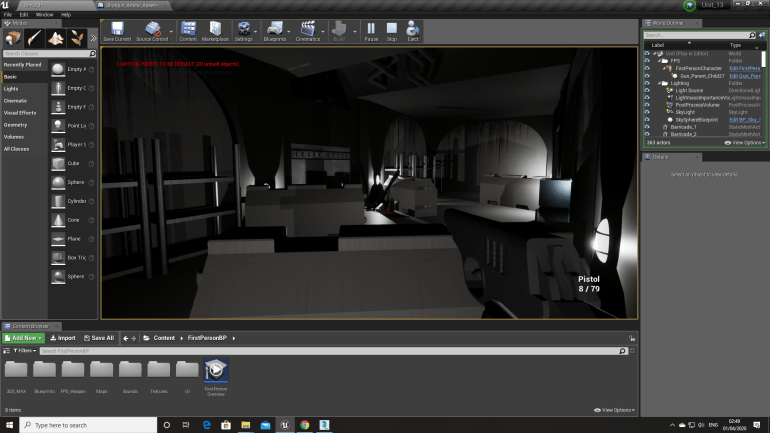Expand the FirstPersonBP breadcrumb arrow
Image resolution: width=770 pixels, height=433 pixels.
pos(234,338)
